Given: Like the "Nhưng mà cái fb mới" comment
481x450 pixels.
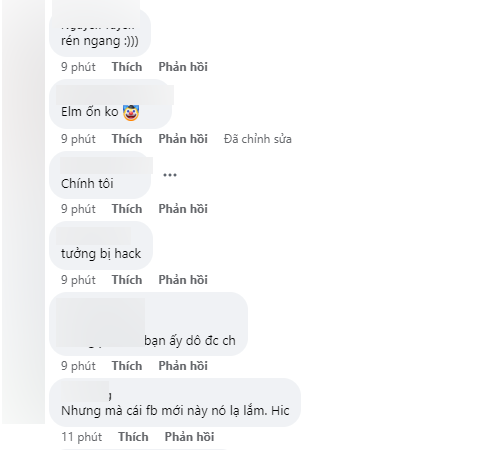Looking at the screenshot, I should [133, 437].
